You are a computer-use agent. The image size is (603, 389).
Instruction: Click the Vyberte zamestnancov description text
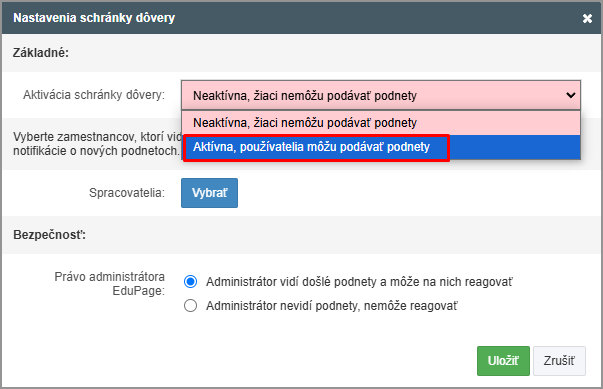[x=97, y=144]
